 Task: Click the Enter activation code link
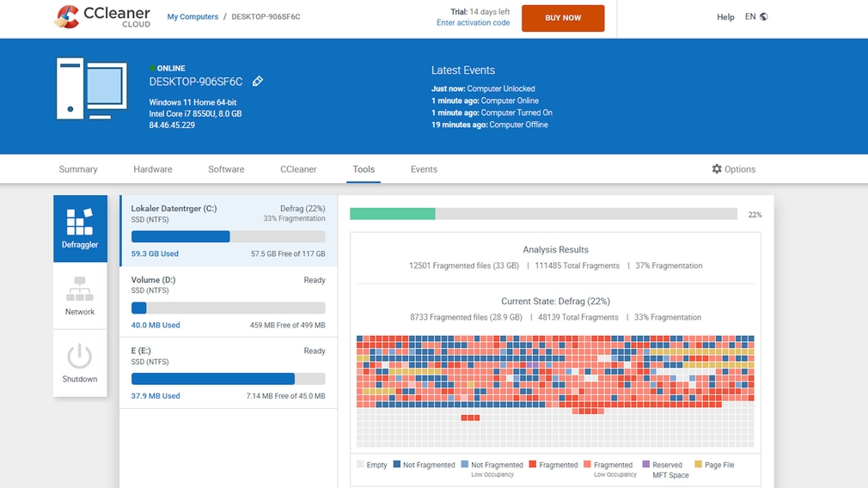(x=474, y=22)
